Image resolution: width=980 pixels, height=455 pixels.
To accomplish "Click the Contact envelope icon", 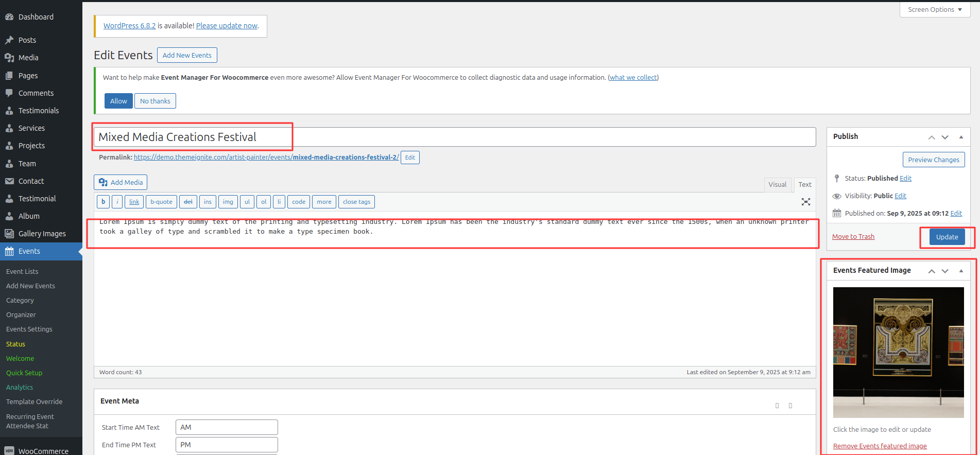I will [9, 181].
